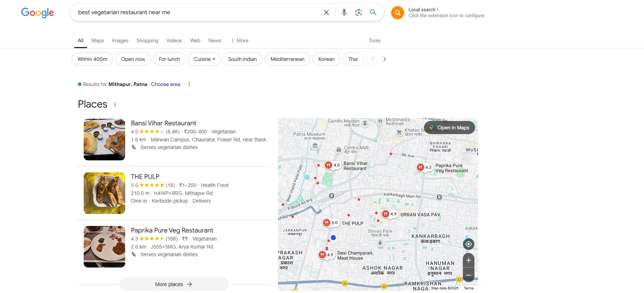Center map on my location

(469, 244)
